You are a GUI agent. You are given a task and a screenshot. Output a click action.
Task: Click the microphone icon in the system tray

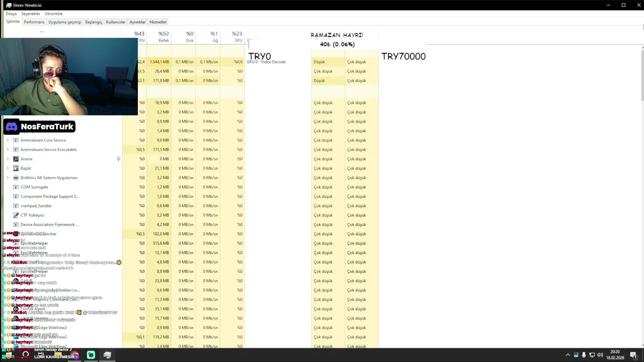pyautogui.click(x=584, y=355)
